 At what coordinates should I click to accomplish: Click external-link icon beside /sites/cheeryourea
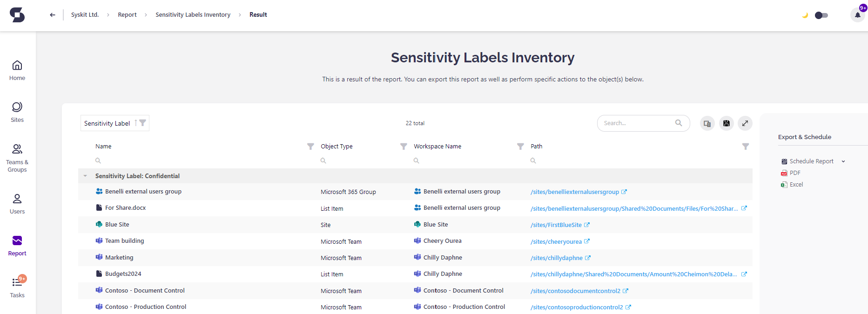[587, 241]
